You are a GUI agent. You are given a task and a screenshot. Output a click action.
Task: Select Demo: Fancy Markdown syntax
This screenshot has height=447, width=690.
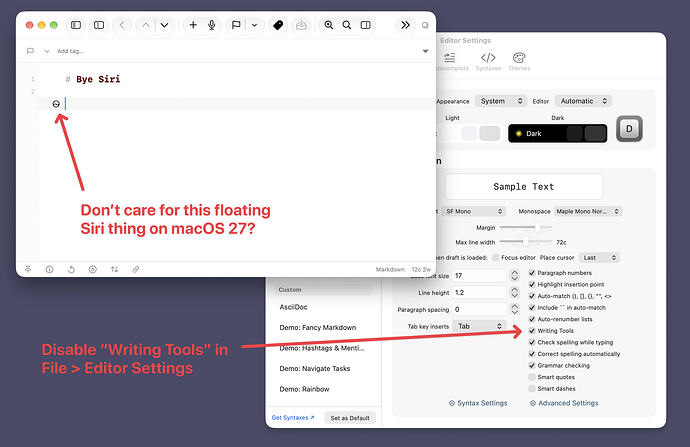[318, 327]
